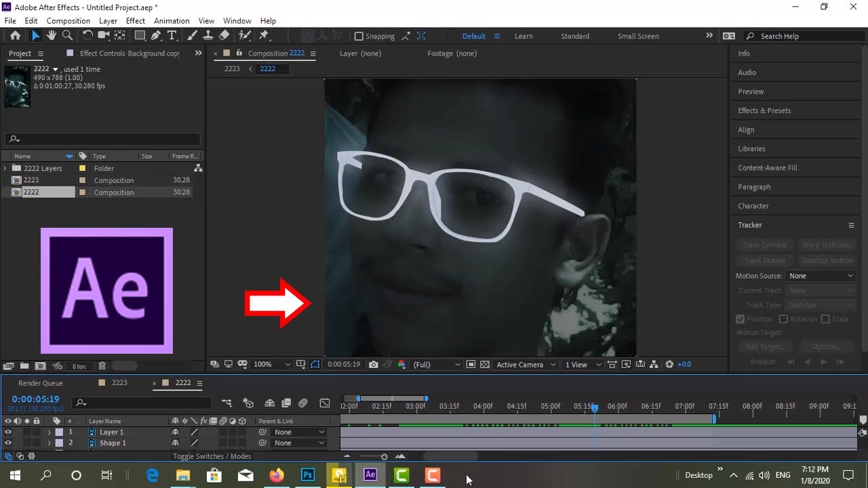Delete selected project item with trash icon
The width and height of the screenshot is (868, 488).
(102, 366)
